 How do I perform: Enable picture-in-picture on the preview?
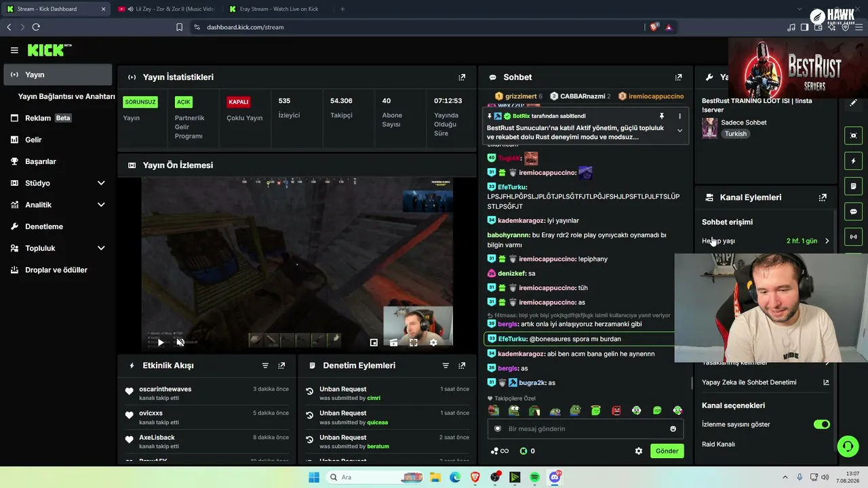pos(374,342)
